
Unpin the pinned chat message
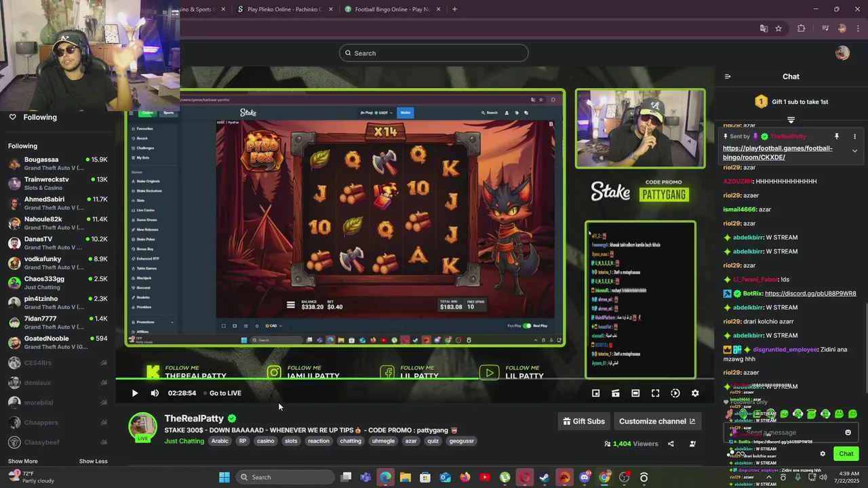(836, 136)
